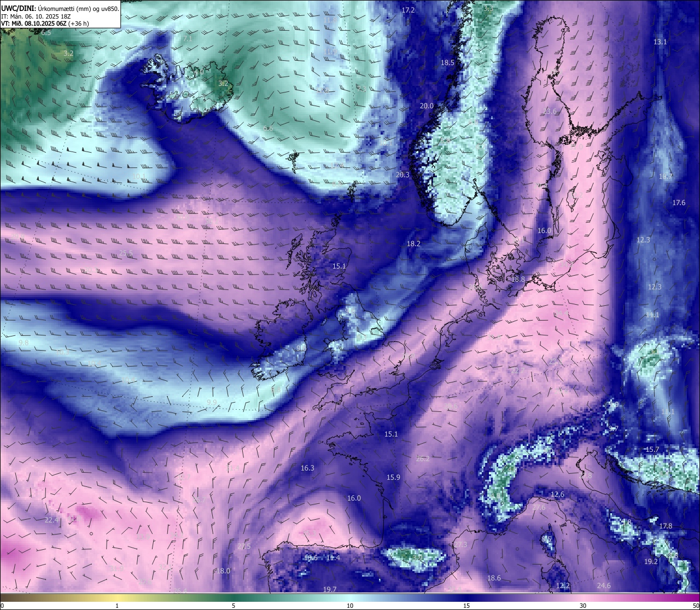Screen dimensions: 700x610
Task: Select the 17.2 value label
Action: 409,10
